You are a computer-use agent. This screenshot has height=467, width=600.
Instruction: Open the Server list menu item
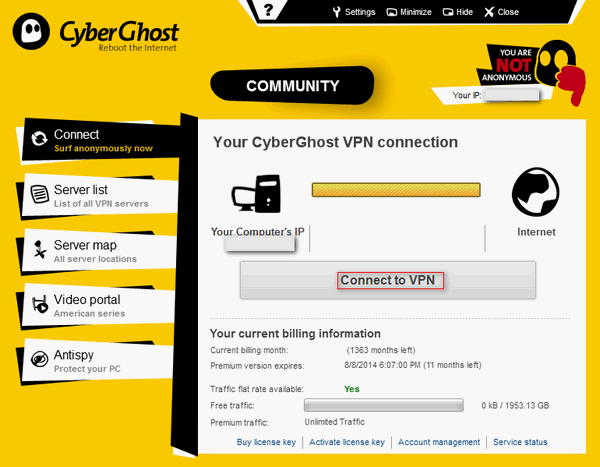tap(99, 195)
